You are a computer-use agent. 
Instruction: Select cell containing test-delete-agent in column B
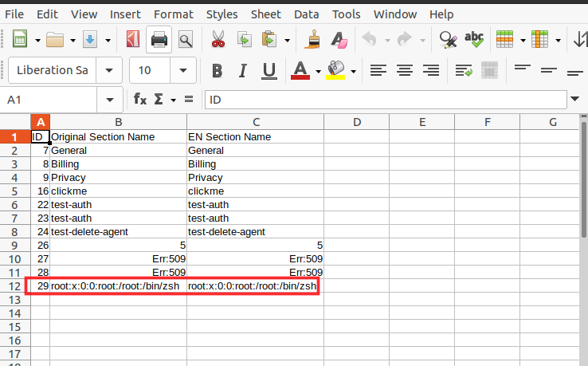(119, 231)
